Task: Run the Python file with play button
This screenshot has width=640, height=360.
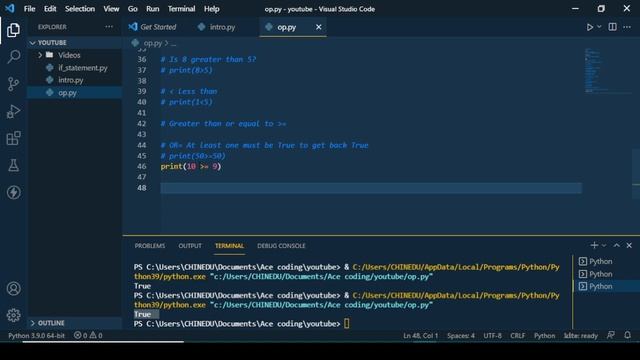Action: (x=589, y=27)
